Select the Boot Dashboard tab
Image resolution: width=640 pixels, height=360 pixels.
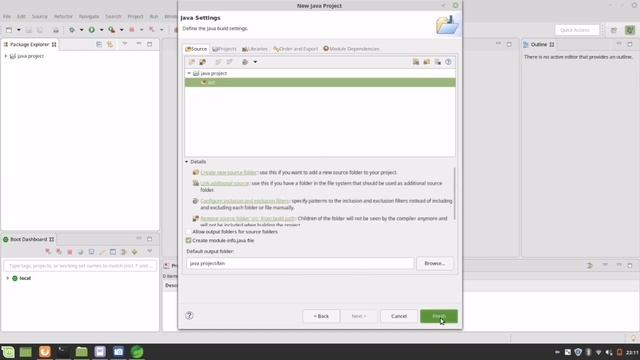point(29,239)
